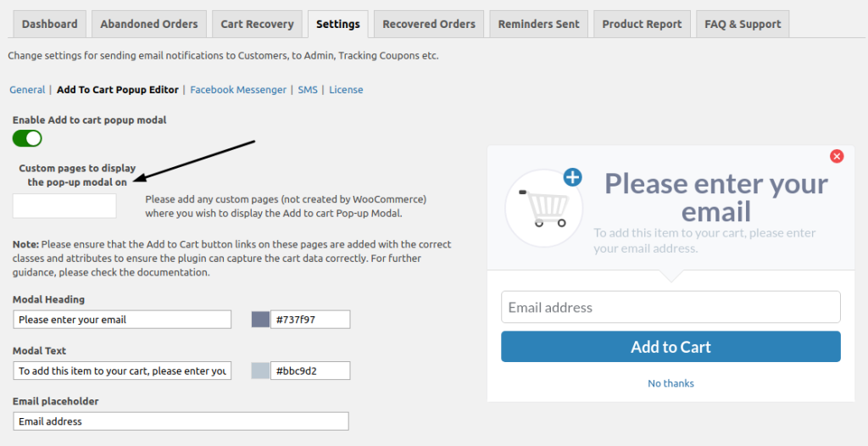This screenshot has width=868, height=446.
Task: Click the 'Modal Text' label
Action: coord(39,351)
